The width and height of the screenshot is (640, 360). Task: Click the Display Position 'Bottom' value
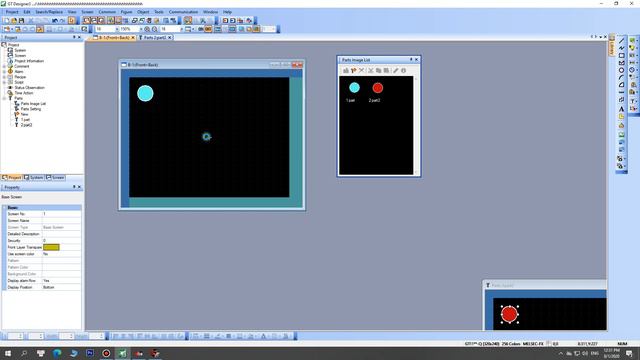61,287
